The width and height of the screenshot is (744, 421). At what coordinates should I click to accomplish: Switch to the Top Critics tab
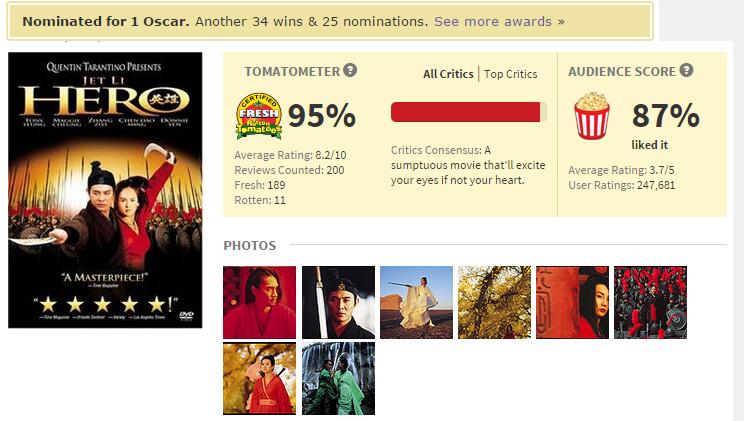(x=511, y=74)
